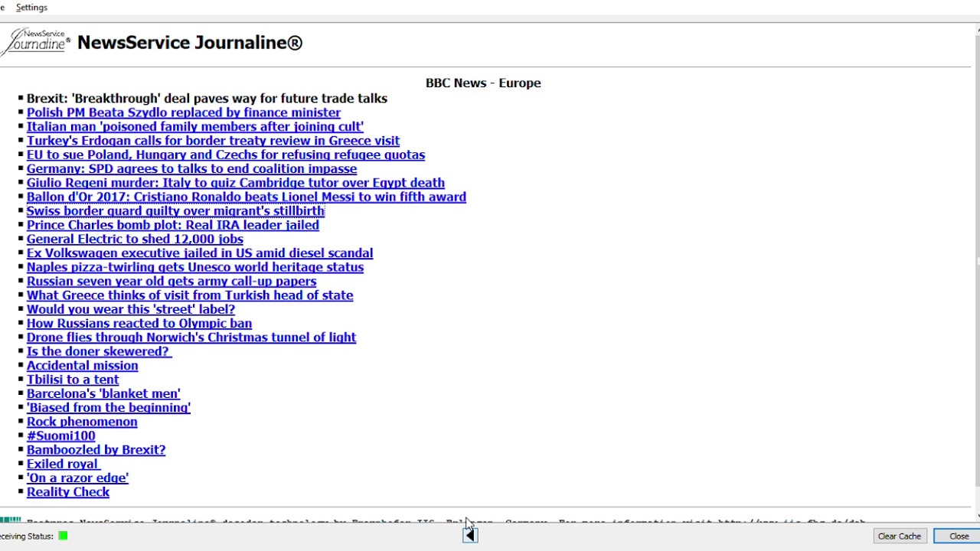Open Ballon d'Or 2017 Ronaldo article
The width and height of the screenshot is (980, 551).
tap(247, 197)
